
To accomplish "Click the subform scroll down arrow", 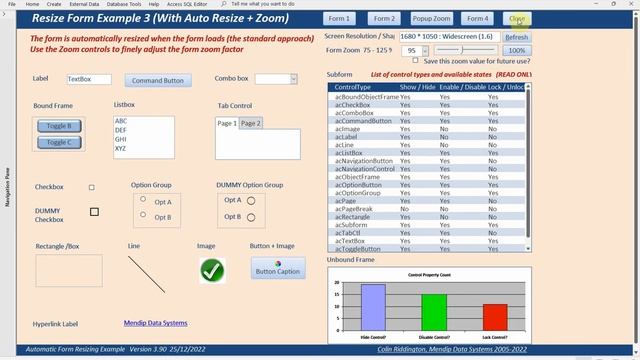I will 528,249.
